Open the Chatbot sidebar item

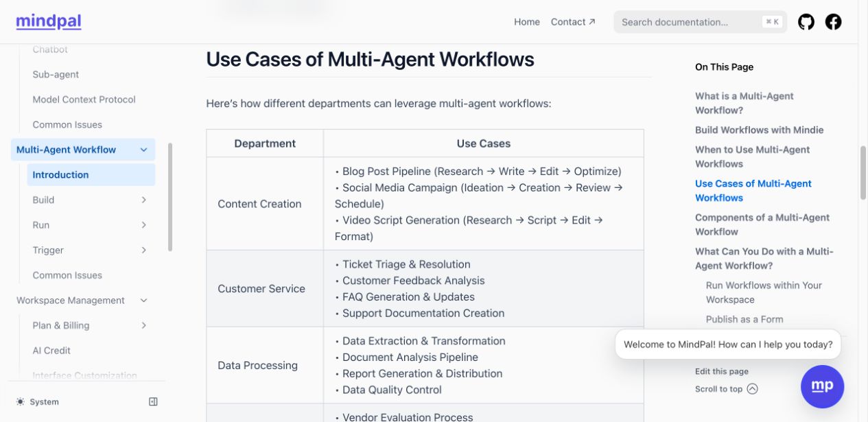click(50, 49)
